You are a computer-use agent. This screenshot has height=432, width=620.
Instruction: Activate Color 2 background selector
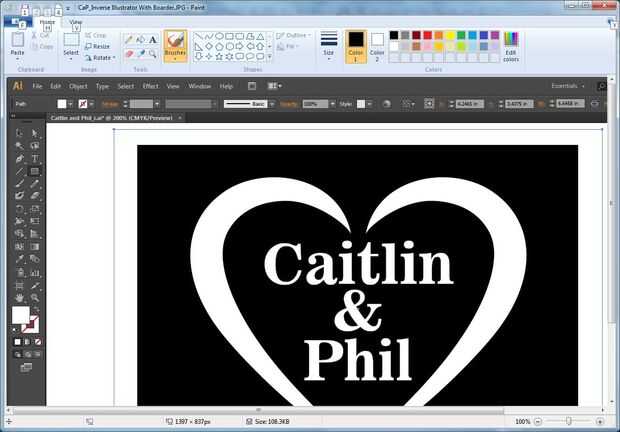coord(377,46)
